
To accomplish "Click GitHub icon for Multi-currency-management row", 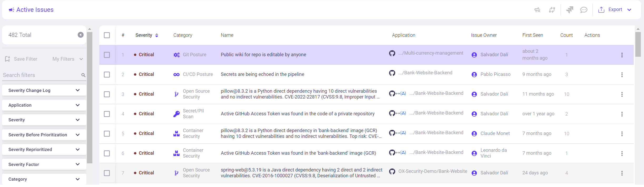I will 392,53.
